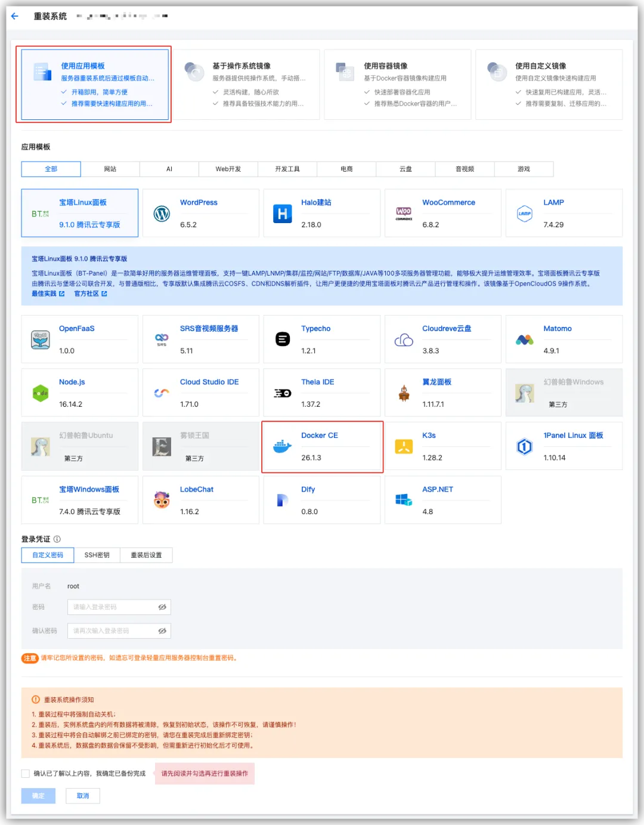Image resolution: width=644 pixels, height=825 pixels.
Task: Choose the container image option card
Action: pyautogui.click(x=398, y=85)
